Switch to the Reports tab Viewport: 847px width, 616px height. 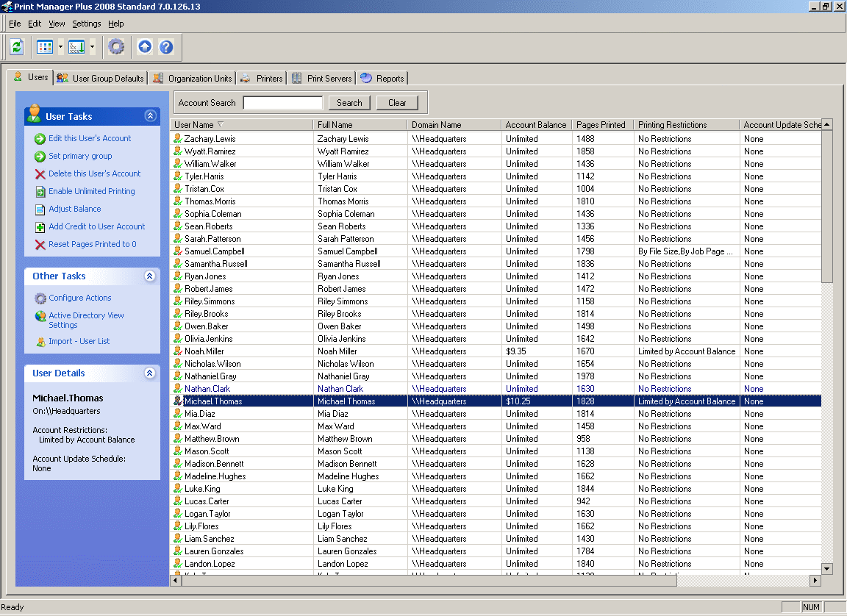click(382, 78)
